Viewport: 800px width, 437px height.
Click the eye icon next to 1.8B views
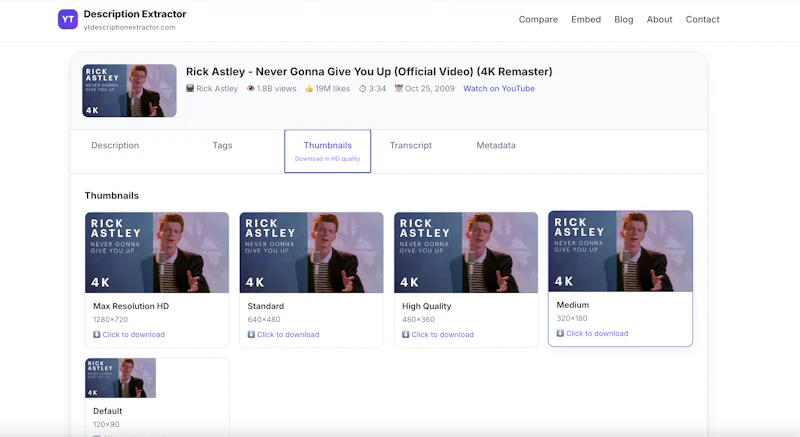pyautogui.click(x=251, y=88)
